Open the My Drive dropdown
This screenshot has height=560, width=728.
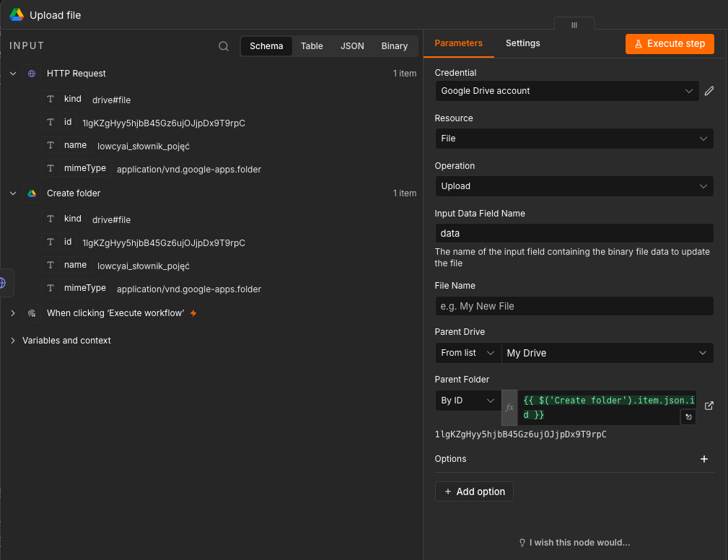(x=608, y=353)
